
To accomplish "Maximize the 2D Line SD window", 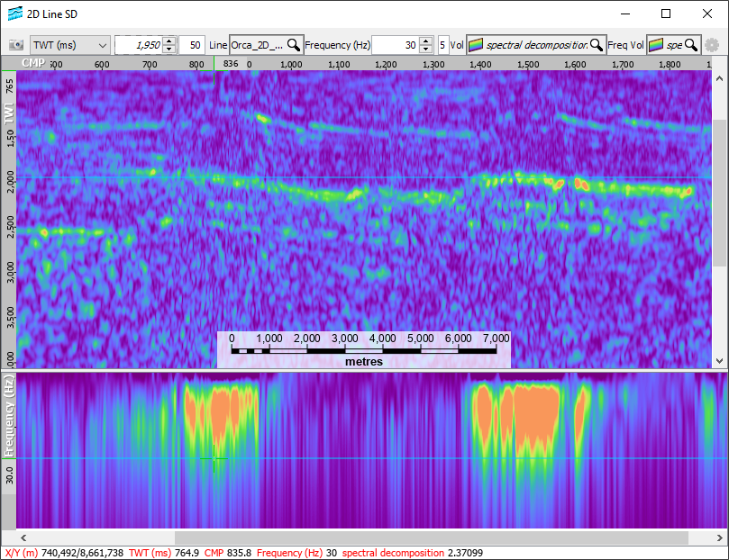I will click(666, 14).
